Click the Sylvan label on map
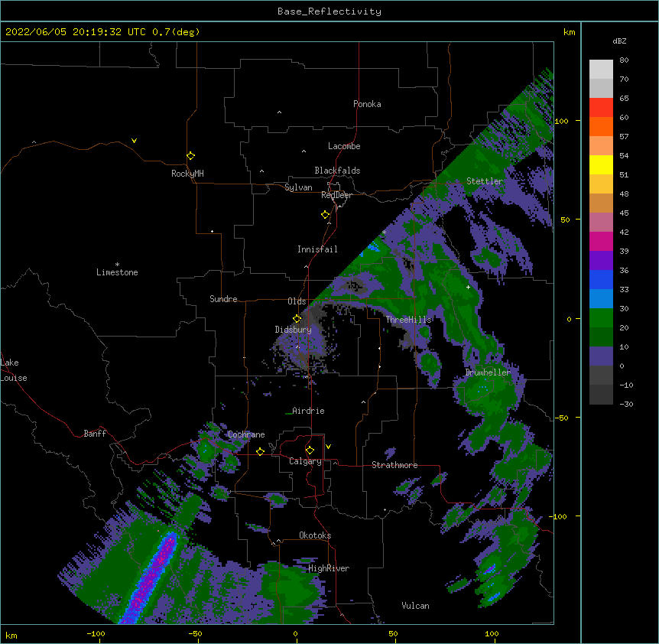The image size is (659, 644). (298, 187)
